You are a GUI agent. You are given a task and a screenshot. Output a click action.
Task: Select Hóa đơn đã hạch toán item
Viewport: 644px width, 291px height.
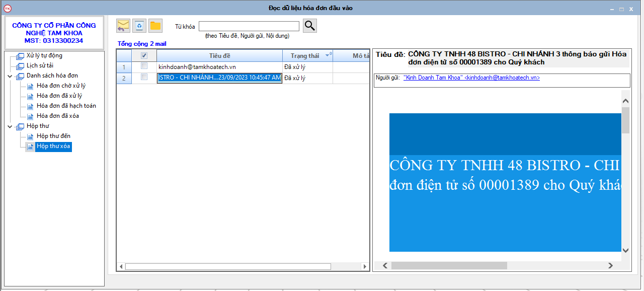[x=66, y=106]
